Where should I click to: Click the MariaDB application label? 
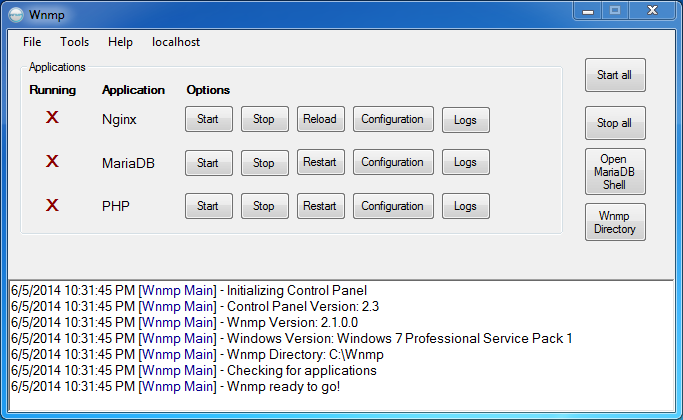[128, 163]
